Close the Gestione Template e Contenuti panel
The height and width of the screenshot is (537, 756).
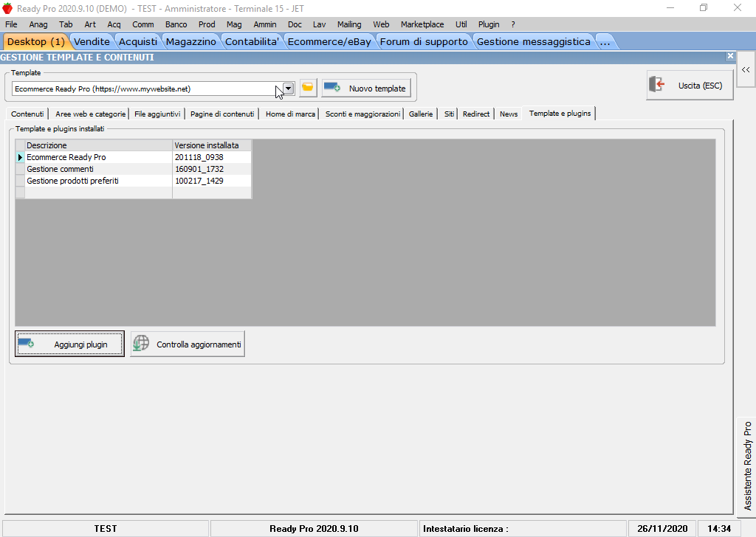click(x=730, y=56)
